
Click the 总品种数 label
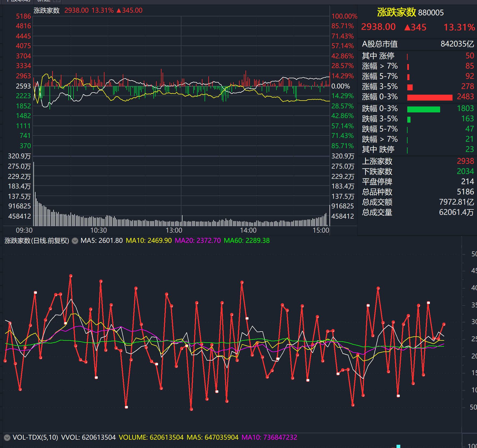[x=377, y=192]
